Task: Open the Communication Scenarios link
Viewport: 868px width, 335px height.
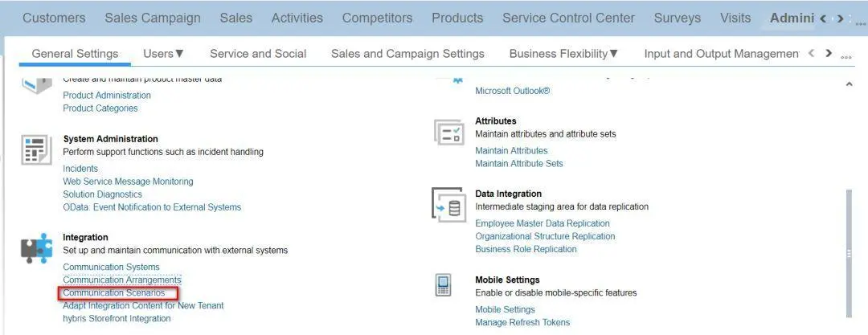Action: pyautogui.click(x=114, y=293)
